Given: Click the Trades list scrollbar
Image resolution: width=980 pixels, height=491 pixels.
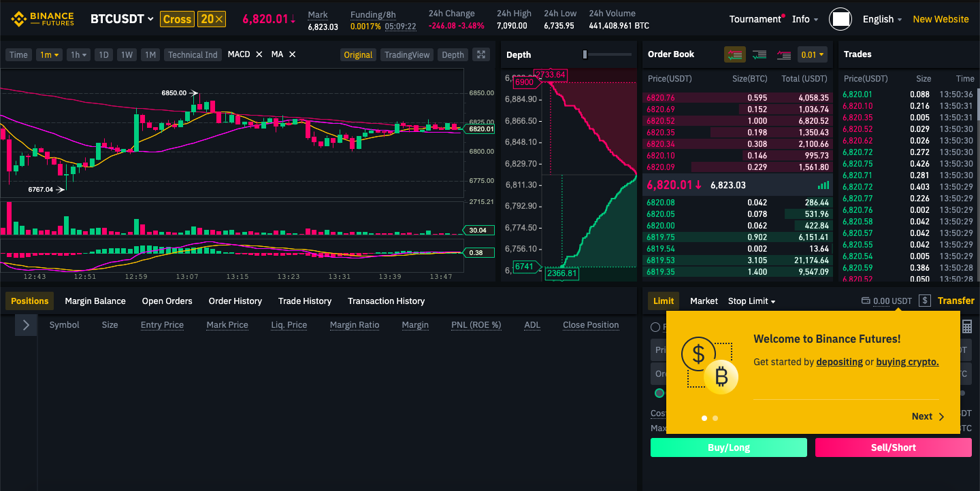Looking at the screenshot, I should pos(977,103).
